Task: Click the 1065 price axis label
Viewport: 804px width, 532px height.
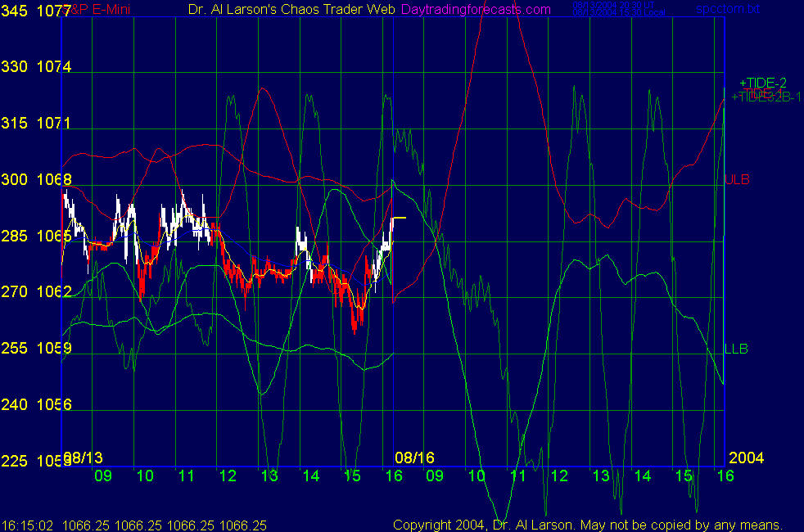Action: point(54,236)
